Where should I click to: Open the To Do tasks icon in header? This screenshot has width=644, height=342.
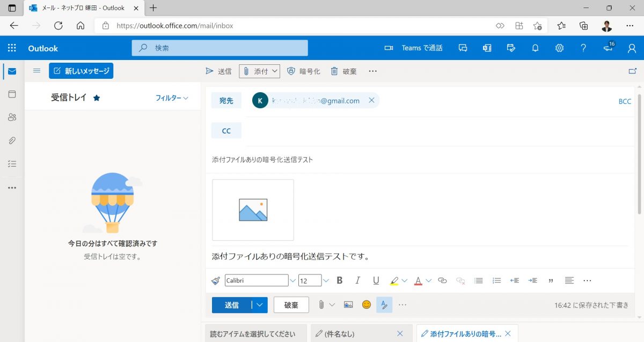511,48
